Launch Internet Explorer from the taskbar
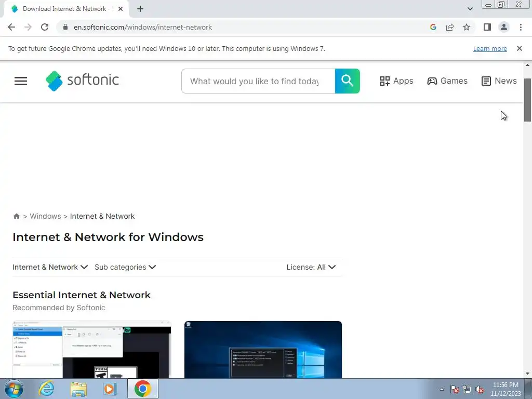 [46, 389]
